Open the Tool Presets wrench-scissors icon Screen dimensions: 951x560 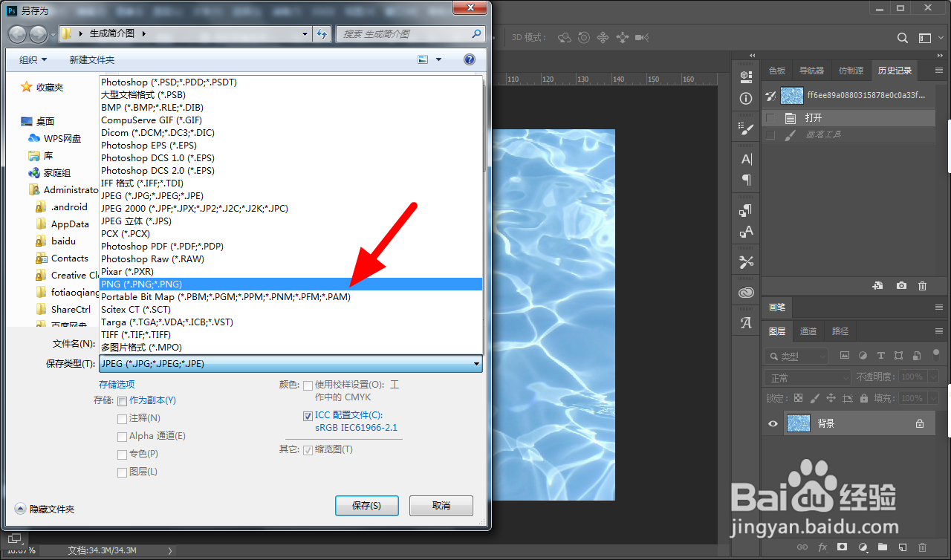tap(746, 262)
